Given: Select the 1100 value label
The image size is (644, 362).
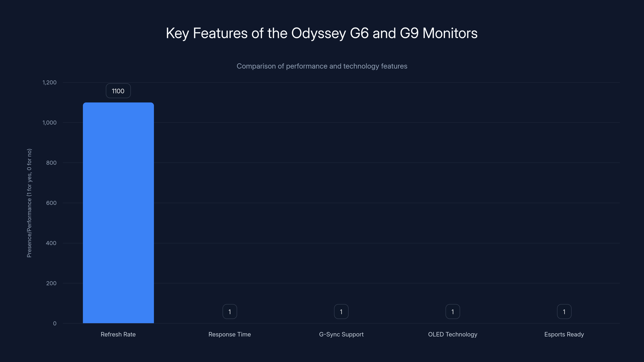Looking at the screenshot, I should coord(118,91).
